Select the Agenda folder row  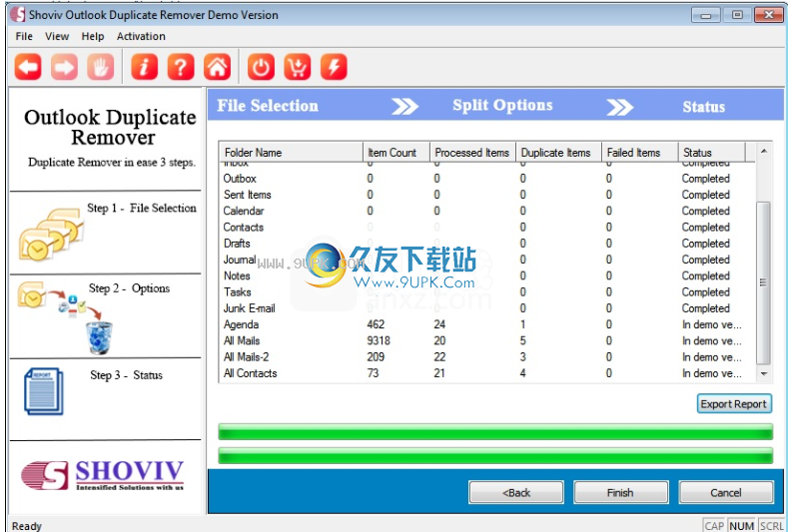[487, 324]
